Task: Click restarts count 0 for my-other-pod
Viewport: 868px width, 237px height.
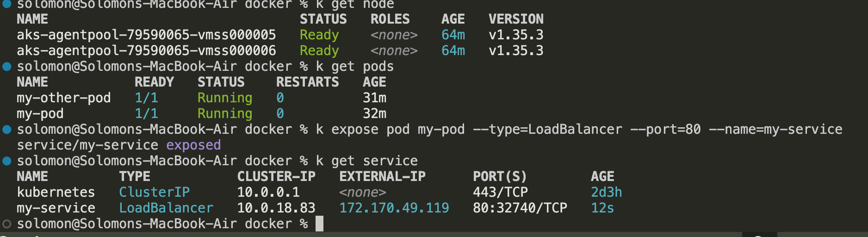Action: click(280, 98)
